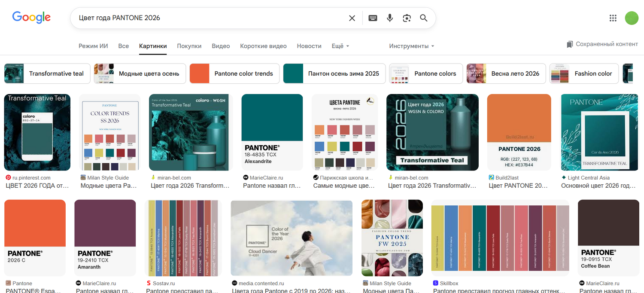Open the Цвета Pantone весна-лето 2026 image
This screenshot has height=293, width=644.
[345, 132]
